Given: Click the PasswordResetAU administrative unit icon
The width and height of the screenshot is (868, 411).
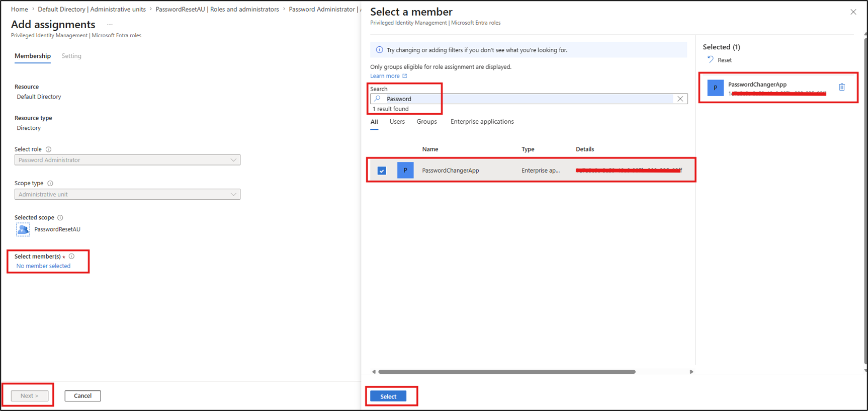Looking at the screenshot, I should click(23, 229).
